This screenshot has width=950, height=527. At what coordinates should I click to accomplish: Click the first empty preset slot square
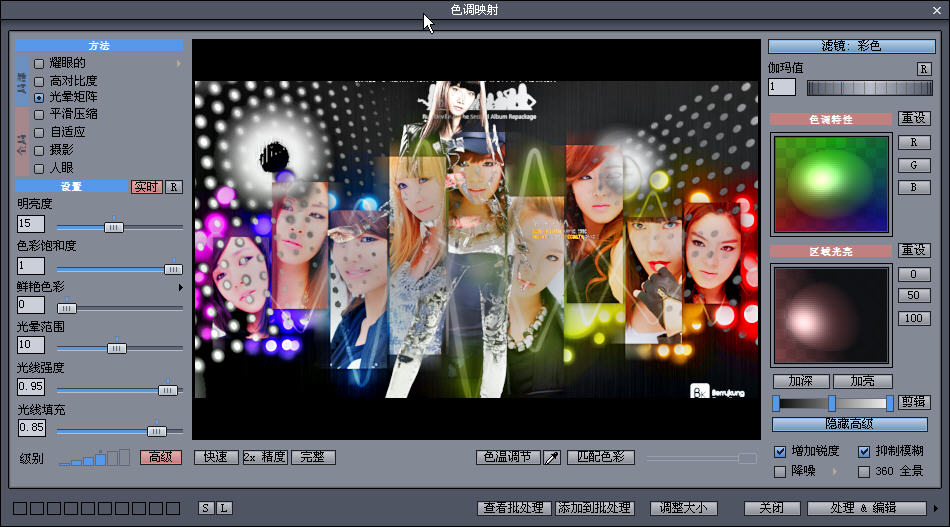[20, 508]
